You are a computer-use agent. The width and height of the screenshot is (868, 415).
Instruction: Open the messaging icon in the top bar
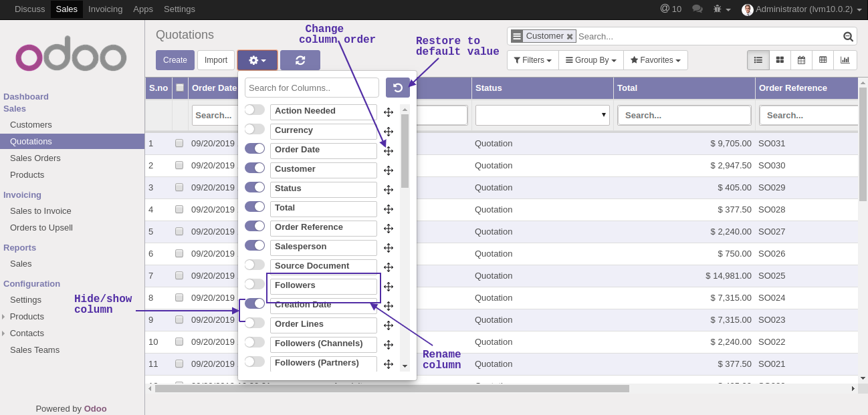coord(697,9)
